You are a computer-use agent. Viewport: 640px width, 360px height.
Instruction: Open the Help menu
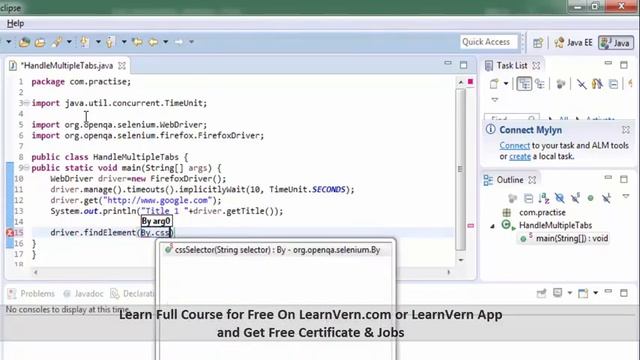coord(16,23)
